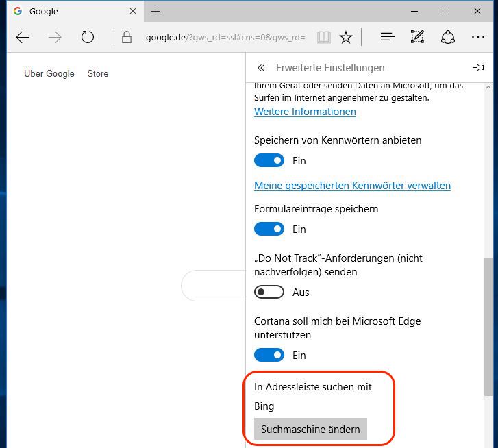Open Meine gespeicherten Kennwörter verwalten link

[352, 186]
